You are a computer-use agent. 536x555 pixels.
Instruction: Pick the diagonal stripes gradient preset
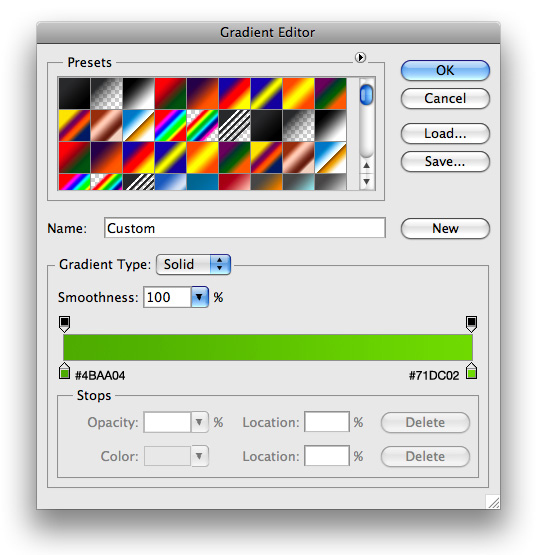pos(234,125)
